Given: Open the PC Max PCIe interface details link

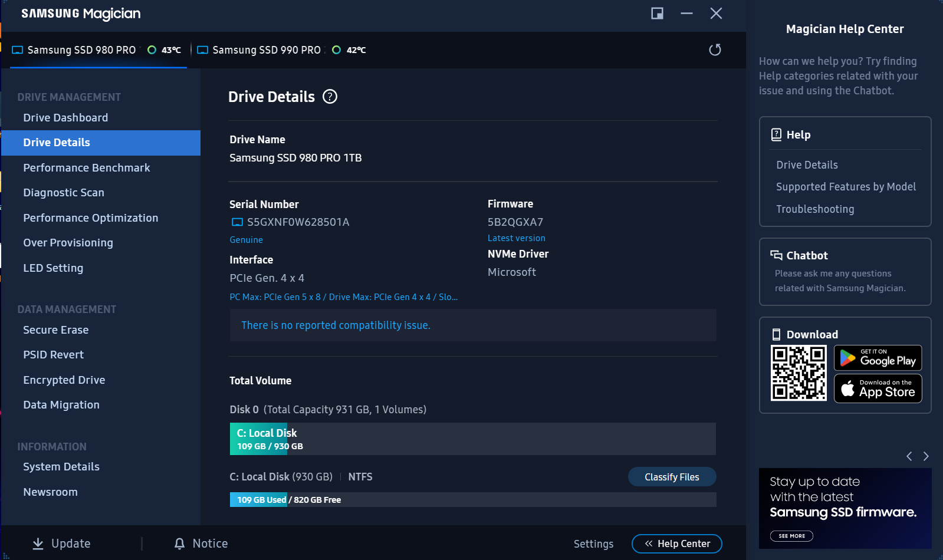Looking at the screenshot, I should (343, 297).
